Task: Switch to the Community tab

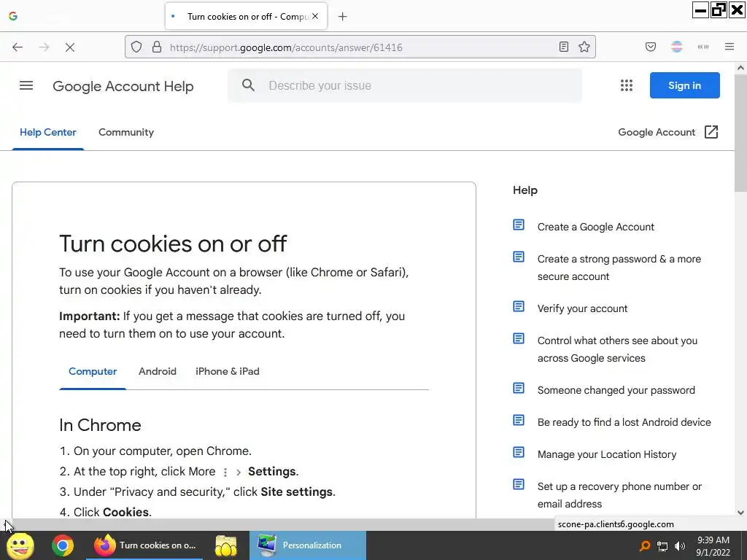Action: coord(126,133)
